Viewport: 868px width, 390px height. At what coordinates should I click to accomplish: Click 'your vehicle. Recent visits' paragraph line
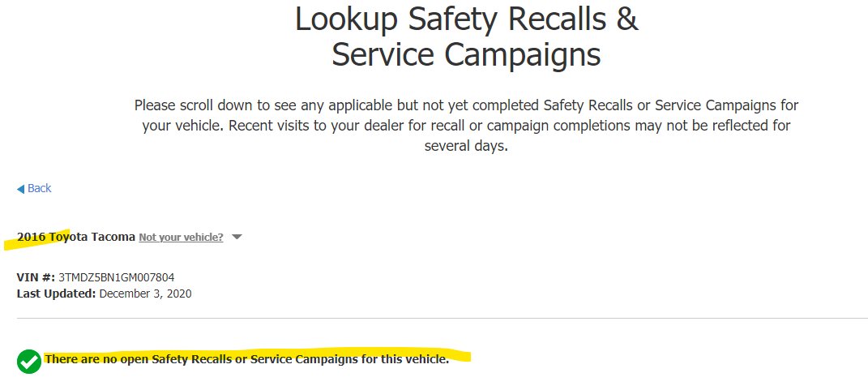coord(466,126)
